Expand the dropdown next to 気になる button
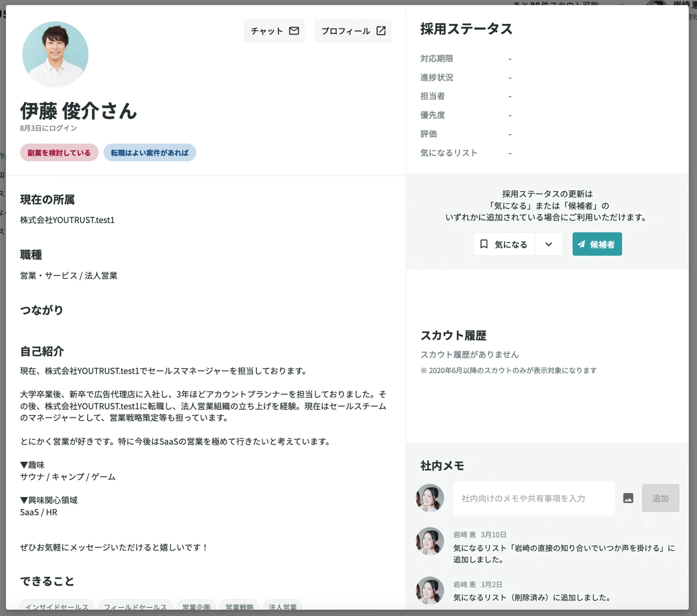697x616 pixels. 549,244
